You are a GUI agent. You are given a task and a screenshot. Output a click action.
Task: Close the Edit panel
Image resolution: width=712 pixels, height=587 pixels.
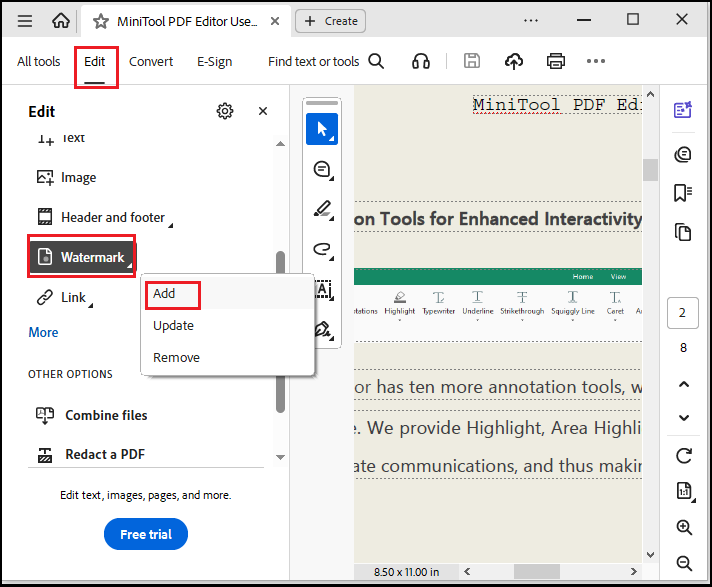(x=263, y=111)
